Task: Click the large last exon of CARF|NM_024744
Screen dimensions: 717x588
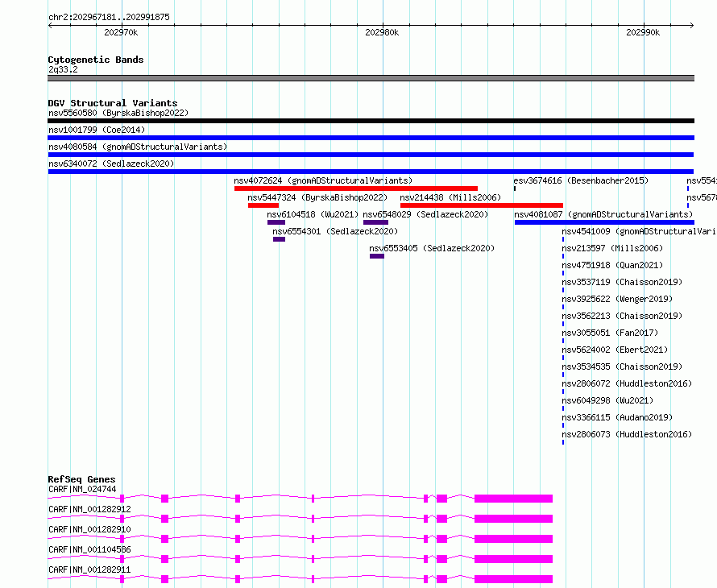Action: [513, 499]
